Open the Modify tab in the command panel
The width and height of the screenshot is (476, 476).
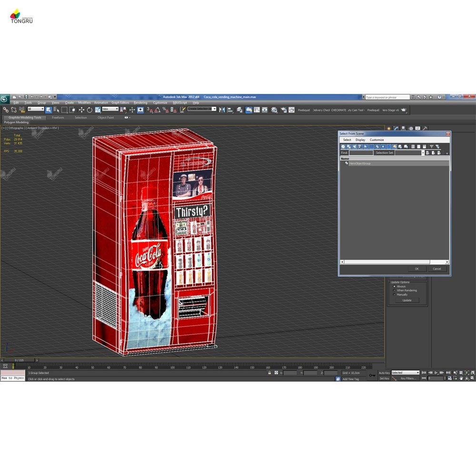coord(396,129)
